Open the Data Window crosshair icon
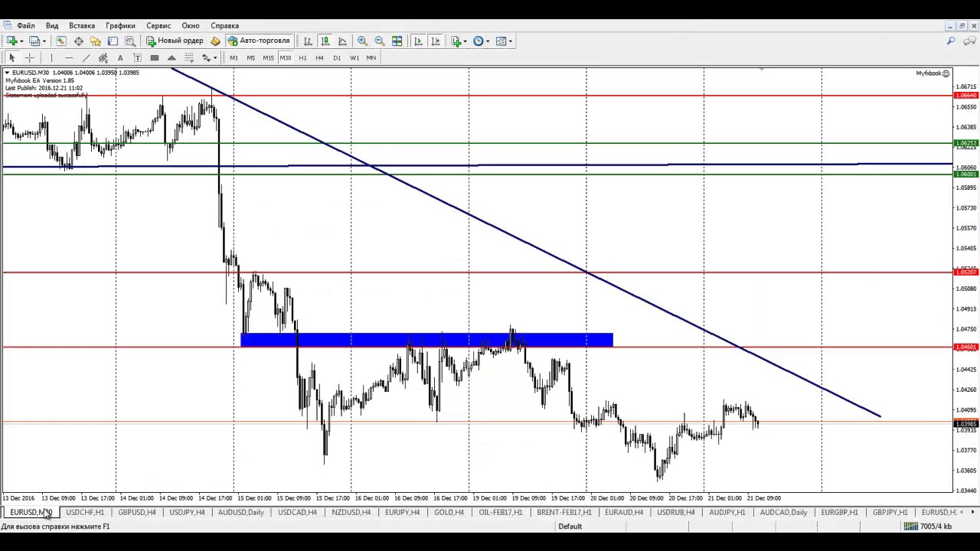The height and width of the screenshot is (551, 980). click(78, 41)
